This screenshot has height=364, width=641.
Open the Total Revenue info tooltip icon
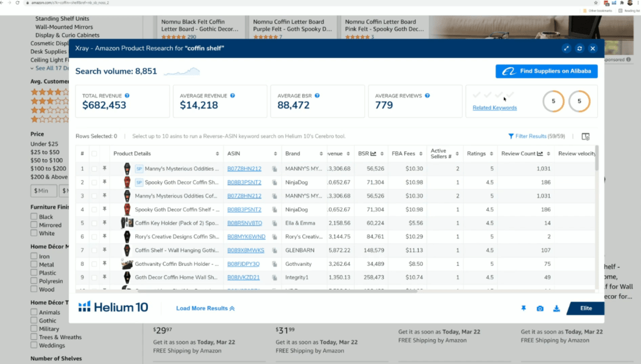127,96
